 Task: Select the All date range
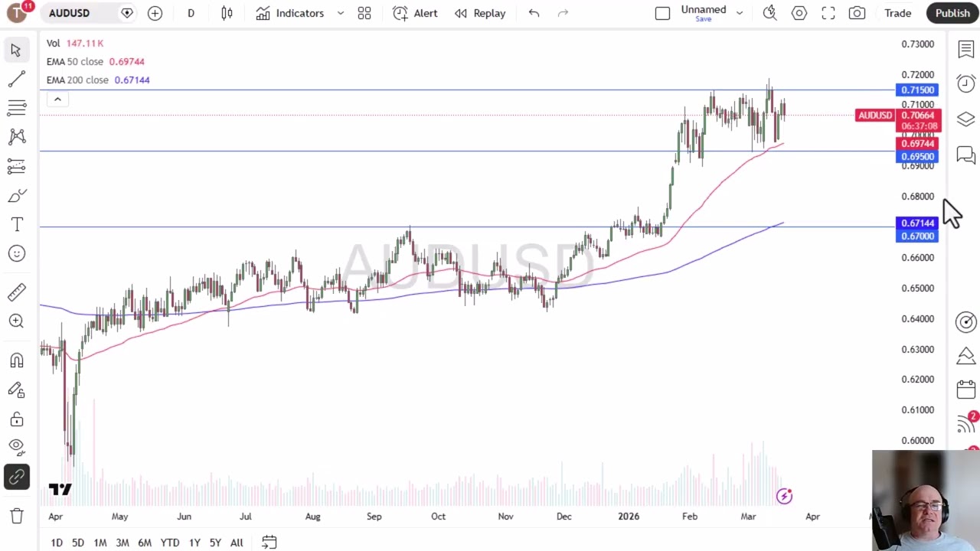[x=237, y=543]
